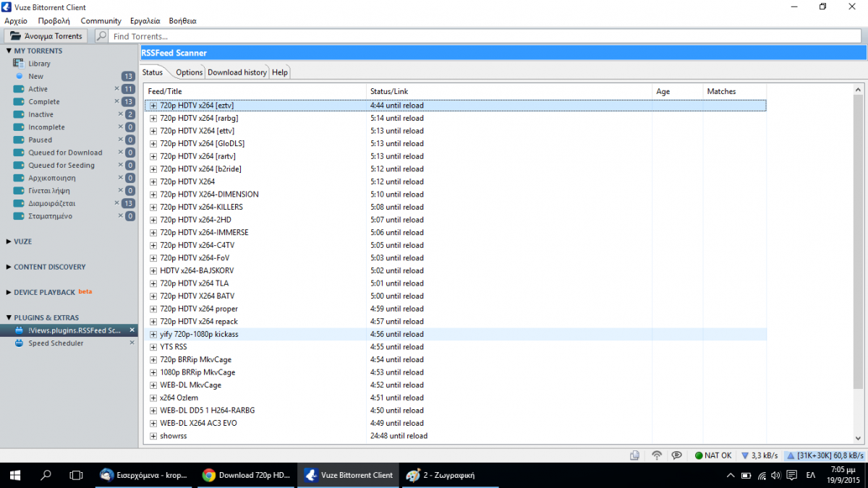Open the chat bubble icon in status bar
The width and height of the screenshot is (868, 488).
(677, 455)
